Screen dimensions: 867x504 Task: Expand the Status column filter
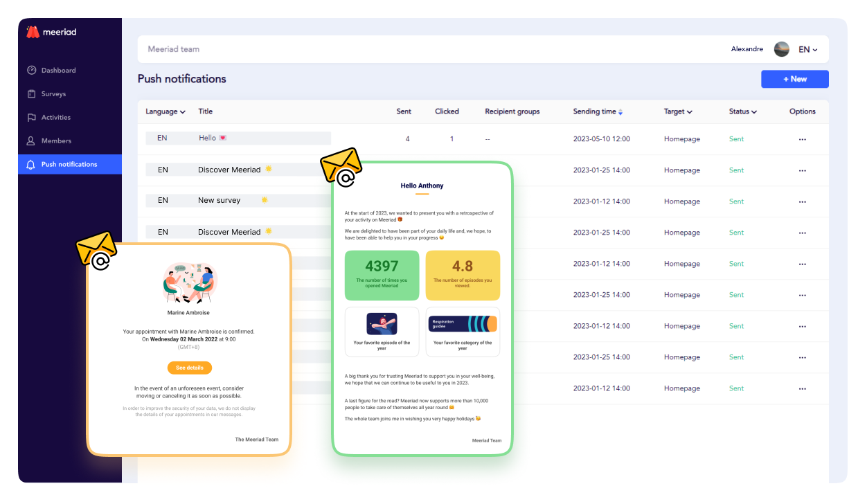742,111
